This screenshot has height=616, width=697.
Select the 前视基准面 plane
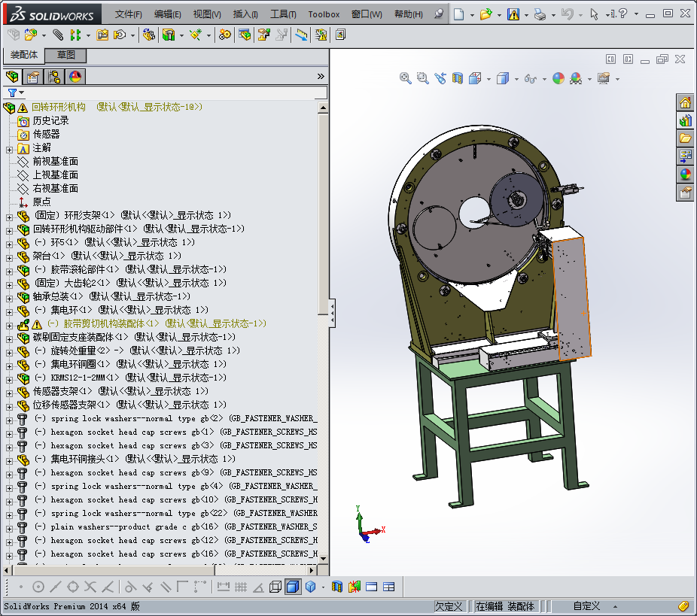click(x=56, y=161)
